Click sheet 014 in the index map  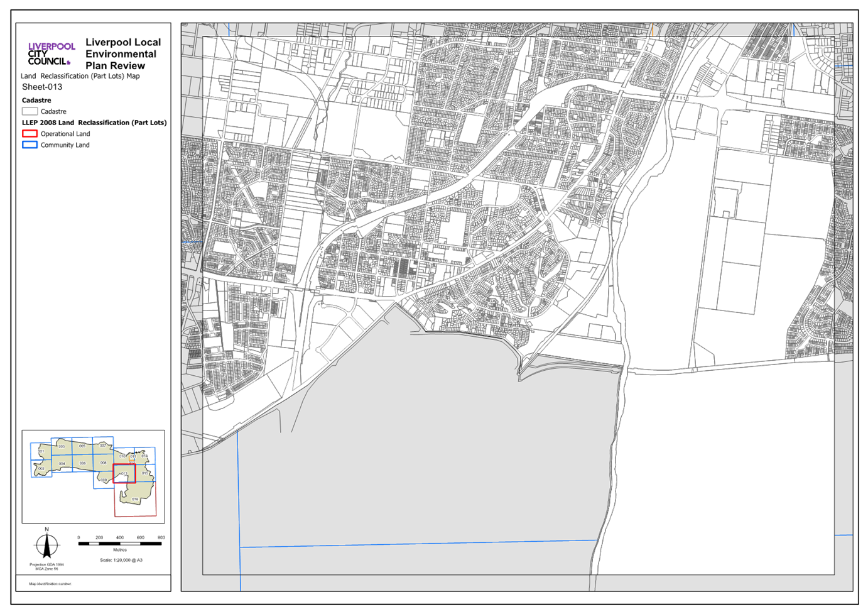144,456
